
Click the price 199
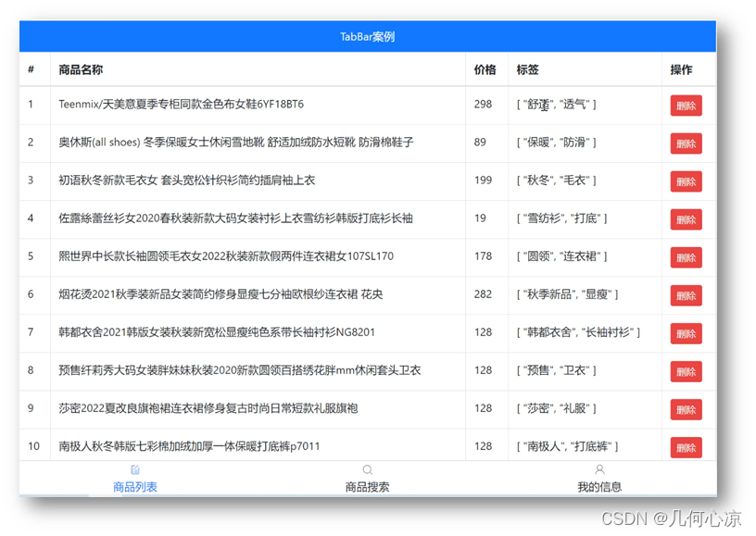point(483,181)
